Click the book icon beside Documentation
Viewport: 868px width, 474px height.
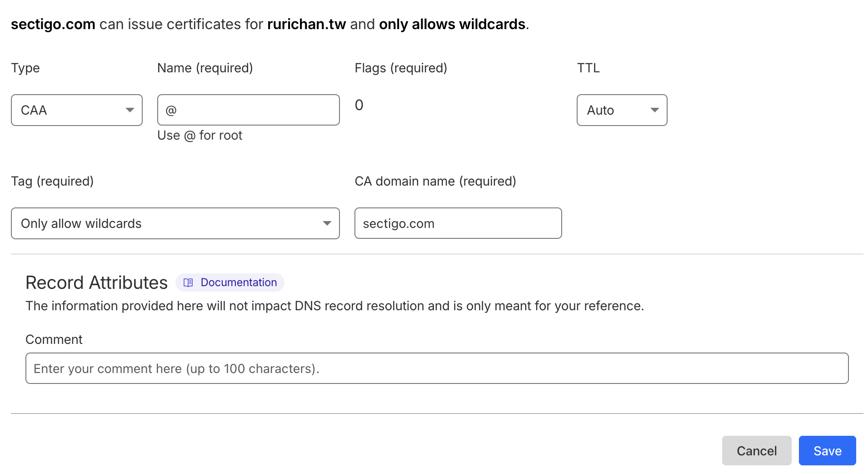[x=188, y=282]
